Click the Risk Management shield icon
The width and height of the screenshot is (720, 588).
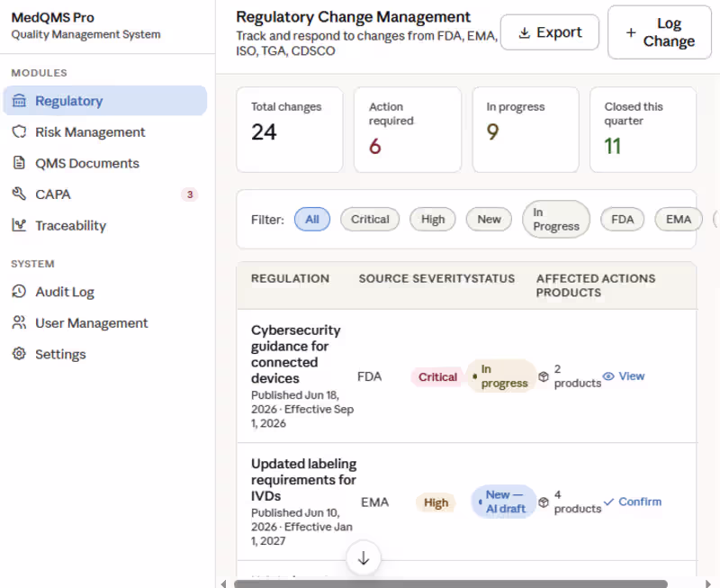[x=19, y=131]
